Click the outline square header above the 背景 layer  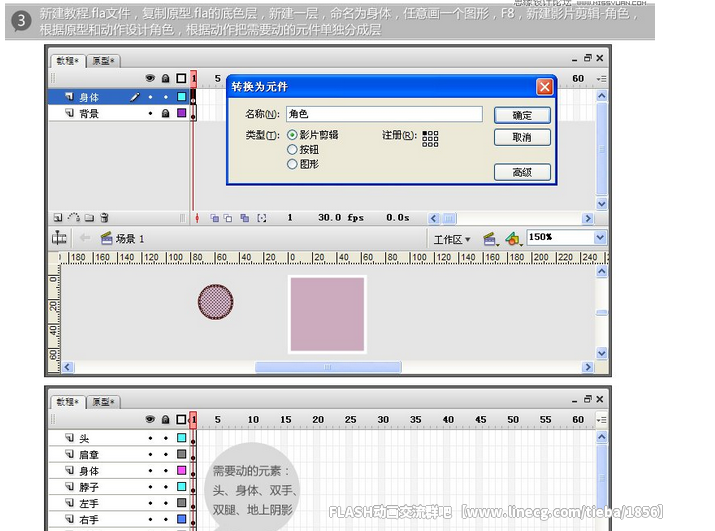pyautogui.click(x=181, y=78)
